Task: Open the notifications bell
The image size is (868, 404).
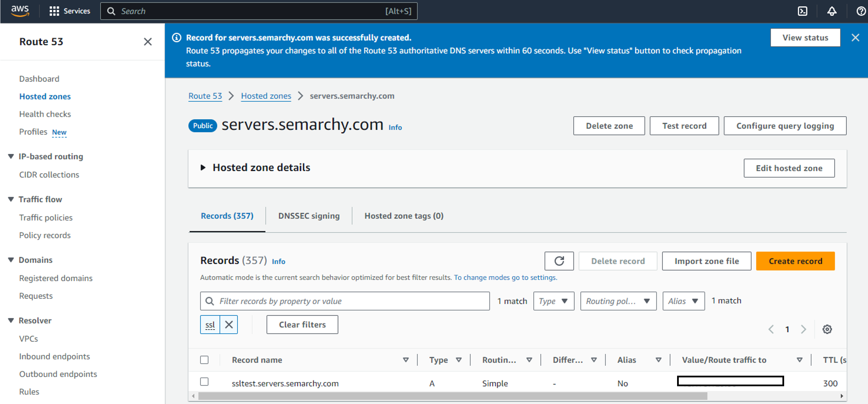Action: pos(832,11)
